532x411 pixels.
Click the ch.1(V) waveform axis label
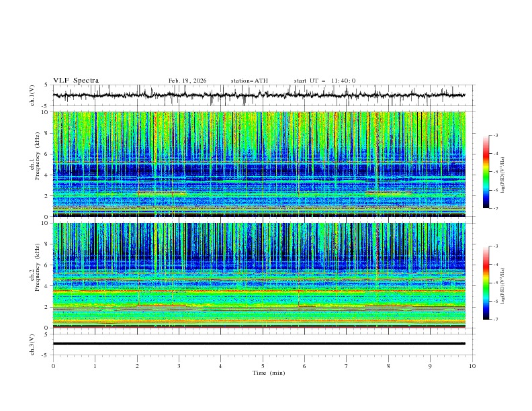tap(33, 95)
